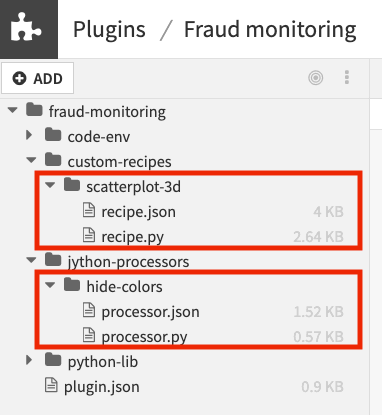Go to Plugins breadcrumb
Image resolution: width=382 pixels, height=415 pixels.
[109, 30]
